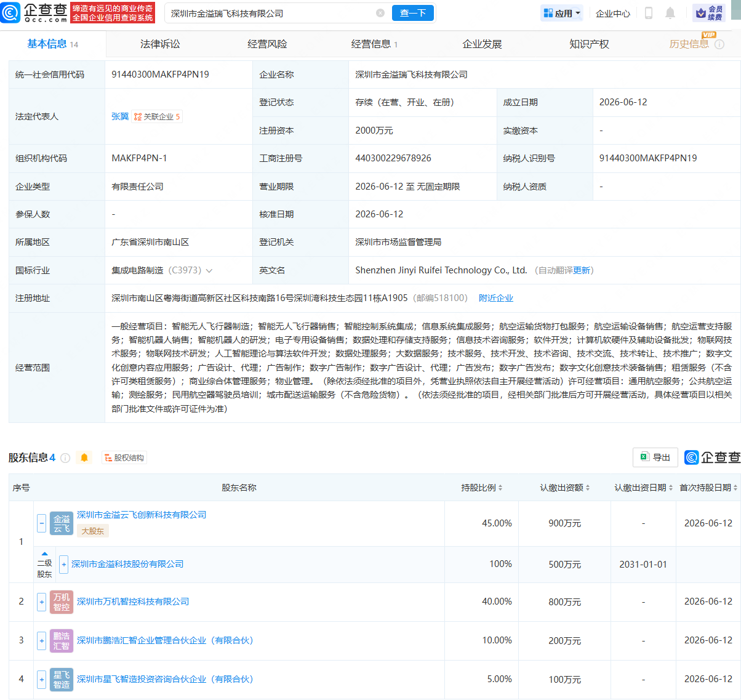Viewport: 741px width, 700px height.
Task: Click the 鹏洁汇智 logo thumbnail
Action: point(62,640)
